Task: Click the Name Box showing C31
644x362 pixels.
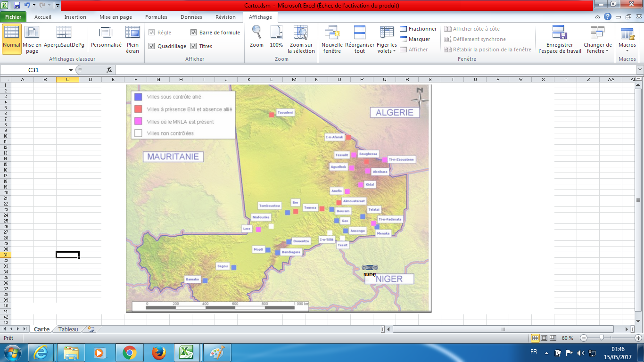Action: [33, 70]
